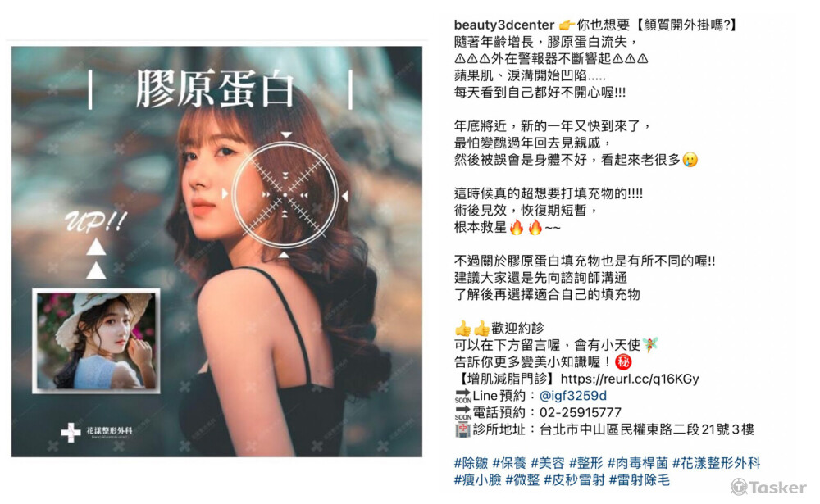This screenshot has height=504, width=820.
Task: Click the white cross clinic logo
Action: (x=71, y=433)
